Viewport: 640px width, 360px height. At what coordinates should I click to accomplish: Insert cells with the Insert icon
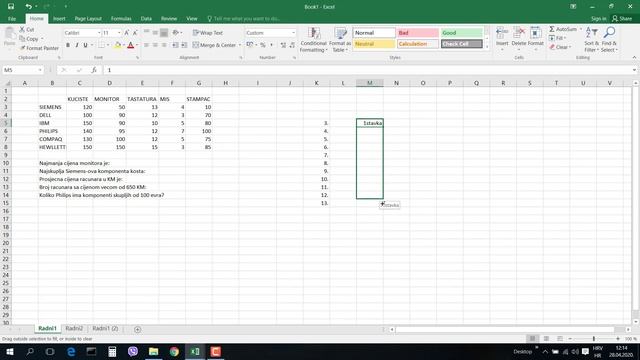click(502, 39)
